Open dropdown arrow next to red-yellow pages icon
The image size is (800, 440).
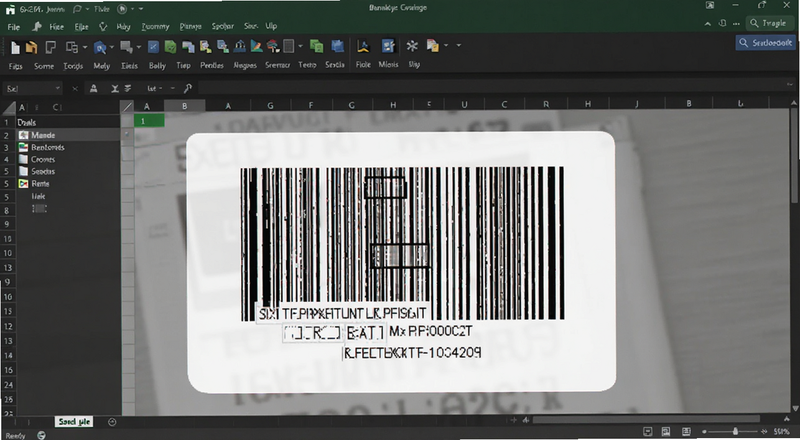click(446, 46)
